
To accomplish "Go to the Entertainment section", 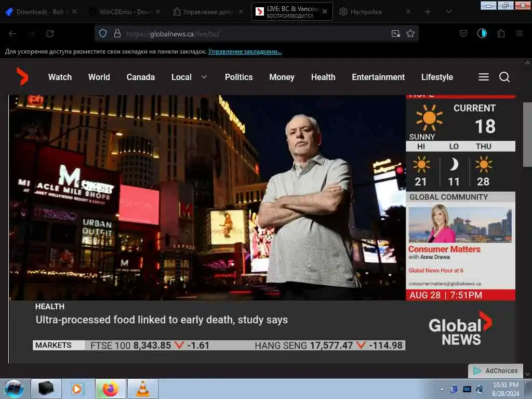I will (x=378, y=77).
